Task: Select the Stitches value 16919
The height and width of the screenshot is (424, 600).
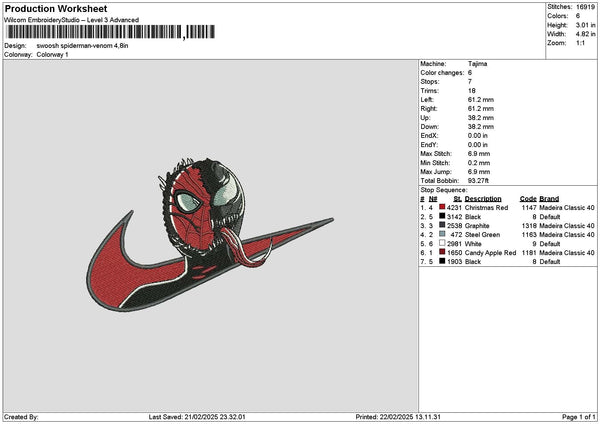Action: [585, 7]
